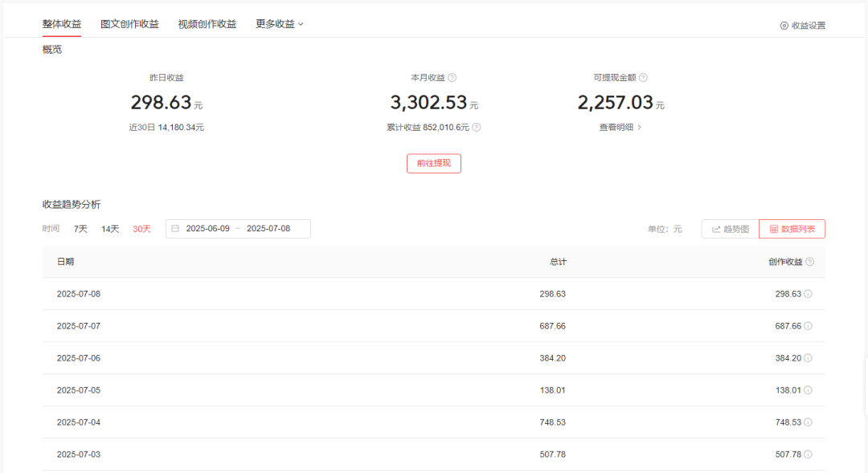Click info icon in 2025-07-05 row

[809, 390]
